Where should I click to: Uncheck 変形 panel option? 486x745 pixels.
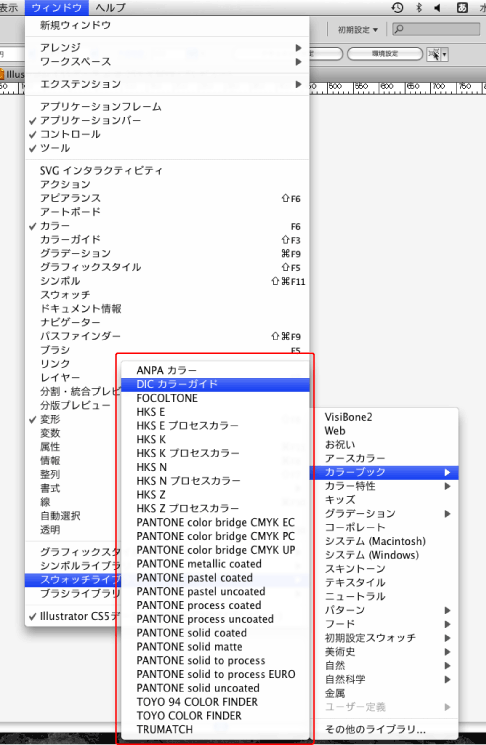[x=71, y=419]
